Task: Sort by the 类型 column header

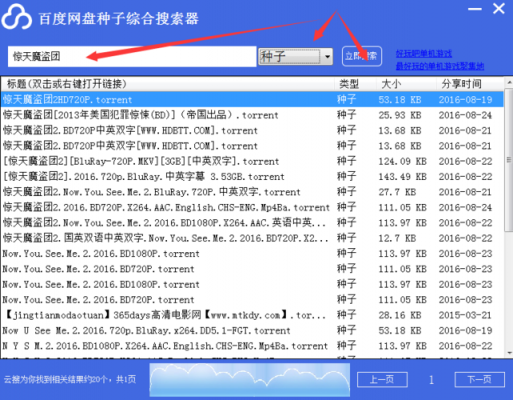Action: (x=356, y=84)
